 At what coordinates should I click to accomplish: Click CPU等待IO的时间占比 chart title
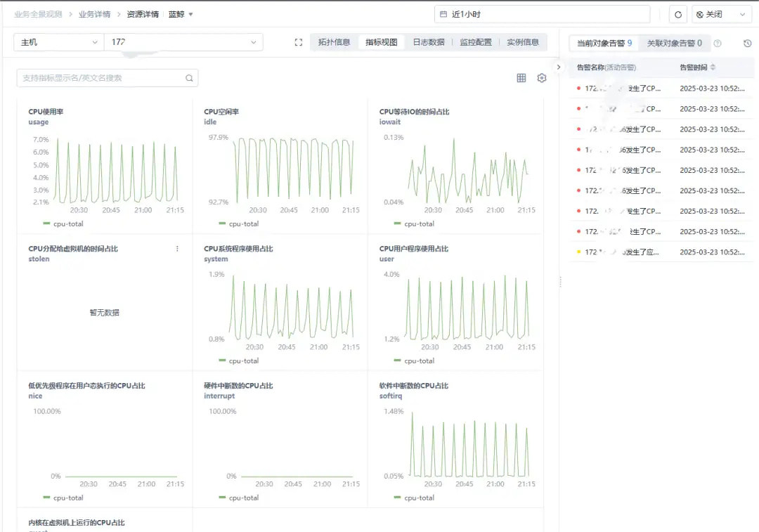coord(415,112)
